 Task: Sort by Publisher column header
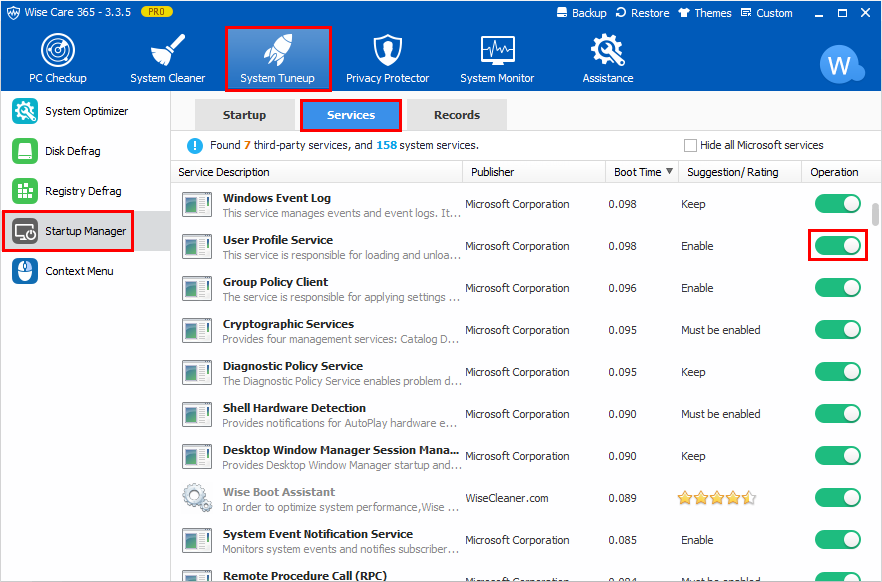(x=534, y=172)
